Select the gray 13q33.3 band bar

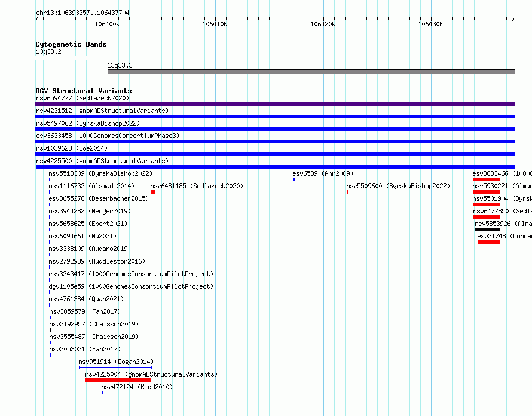pyautogui.click(x=311, y=72)
